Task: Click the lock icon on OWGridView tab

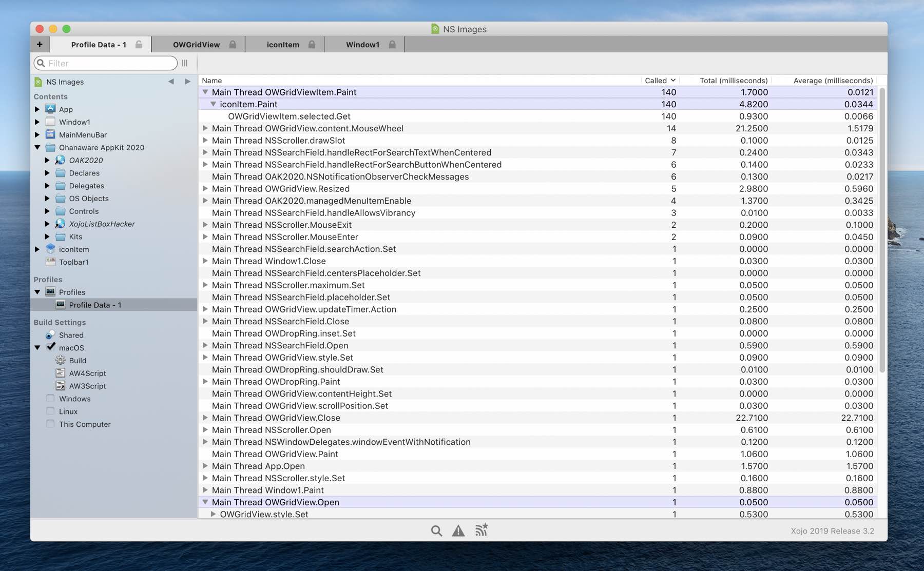Action: pyautogui.click(x=233, y=45)
